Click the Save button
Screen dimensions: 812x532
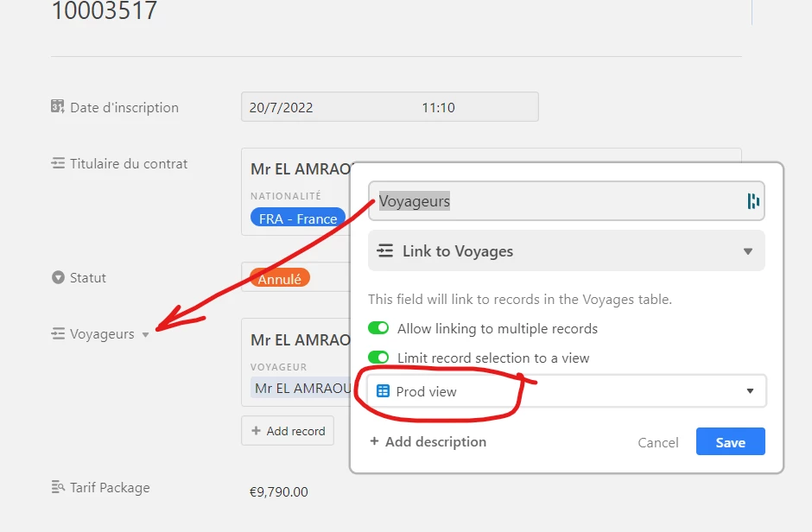(x=730, y=441)
